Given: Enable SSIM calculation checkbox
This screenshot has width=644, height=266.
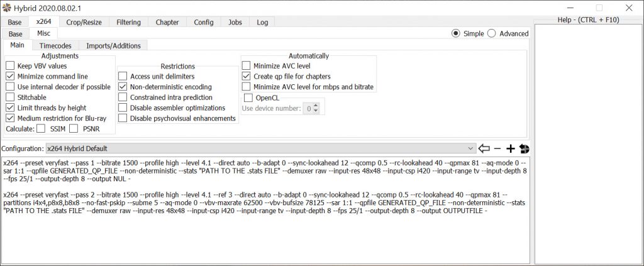Looking at the screenshot, I should click(x=41, y=129).
